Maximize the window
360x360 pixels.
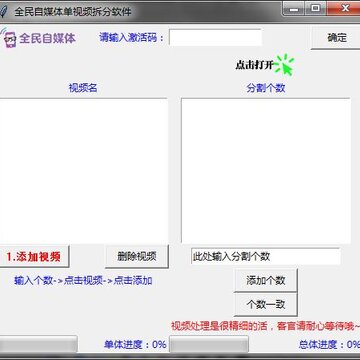[x=316, y=9]
